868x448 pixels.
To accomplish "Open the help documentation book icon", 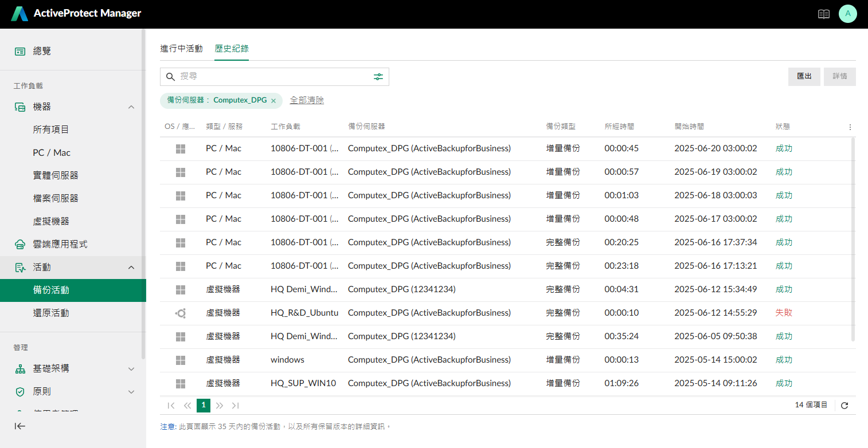I will (823, 14).
